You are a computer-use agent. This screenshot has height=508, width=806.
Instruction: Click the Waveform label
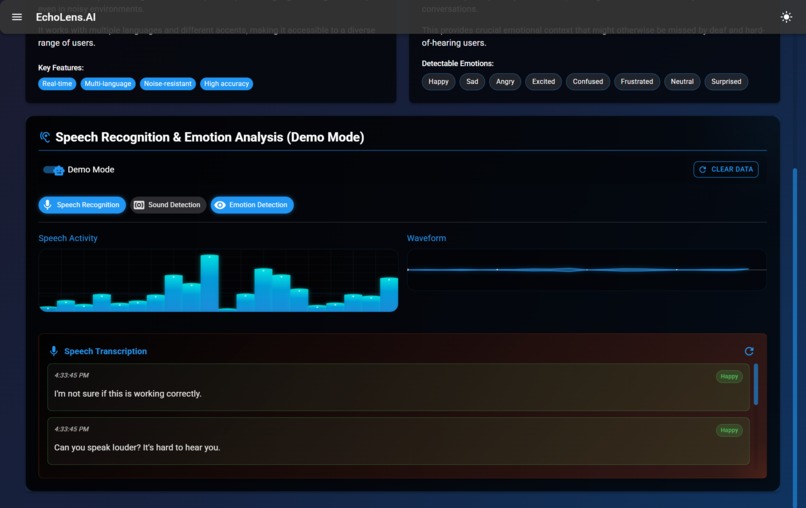point(426,238)
